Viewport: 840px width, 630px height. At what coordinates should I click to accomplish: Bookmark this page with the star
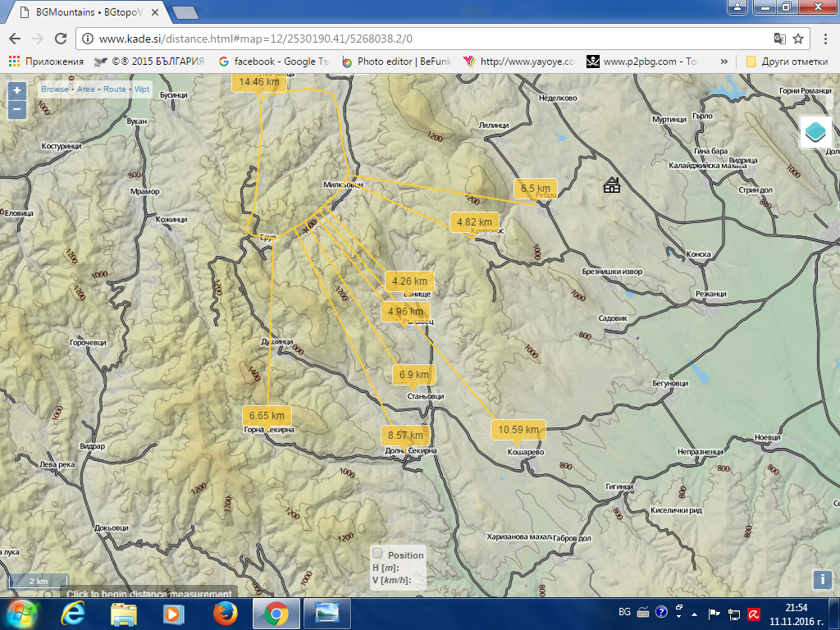798,39
